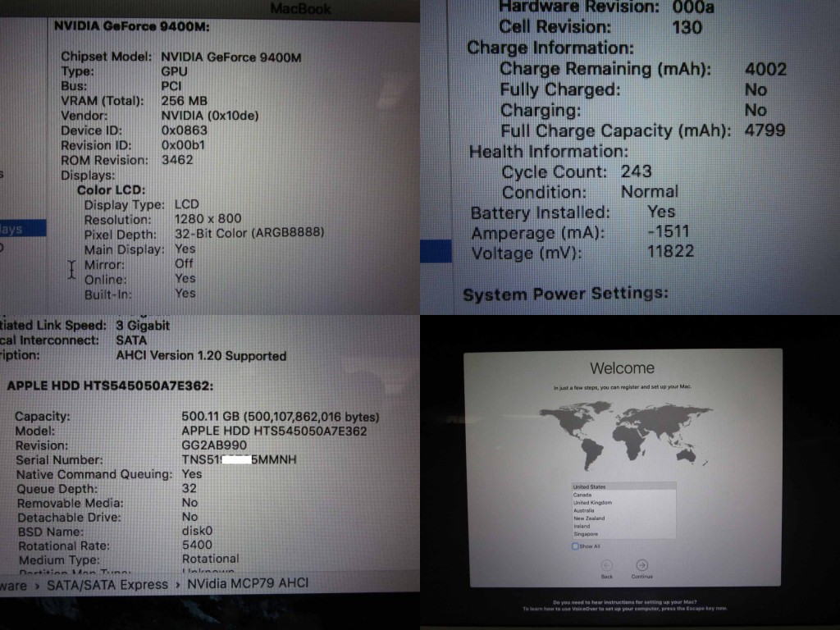Click the MacBook window title
Image resolution: width=840 pixels, height=630 pixels.
[300, 8]
